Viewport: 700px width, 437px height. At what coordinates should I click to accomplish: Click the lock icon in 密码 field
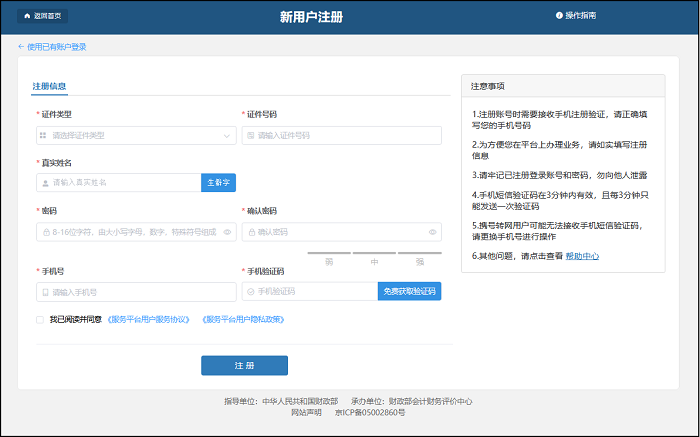[44, 232]
